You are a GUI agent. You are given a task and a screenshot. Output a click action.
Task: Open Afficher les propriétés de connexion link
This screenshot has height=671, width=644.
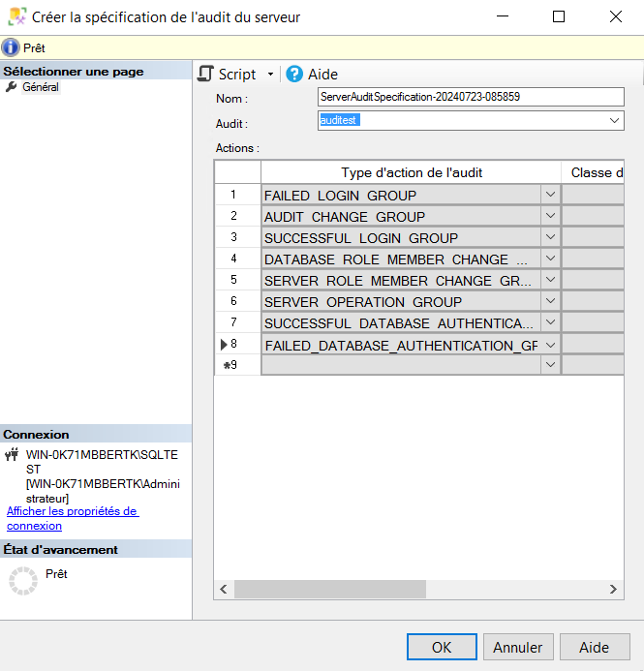tap(72, 518)
